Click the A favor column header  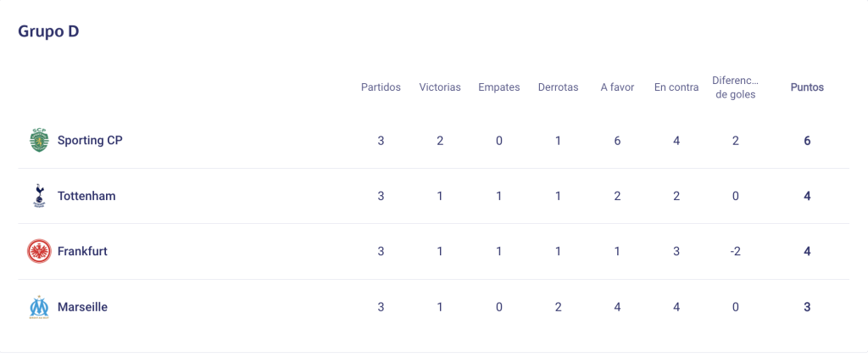617,87
